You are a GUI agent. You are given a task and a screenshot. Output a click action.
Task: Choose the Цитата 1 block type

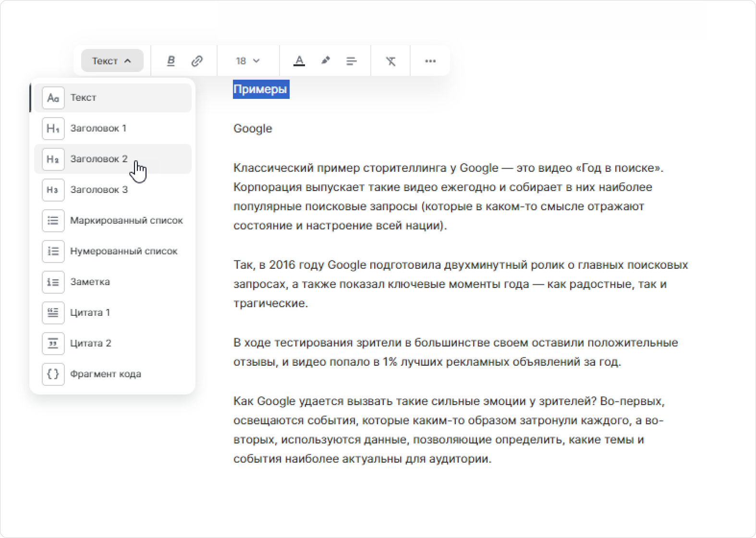pyautogui.click(x=113, y=313)
